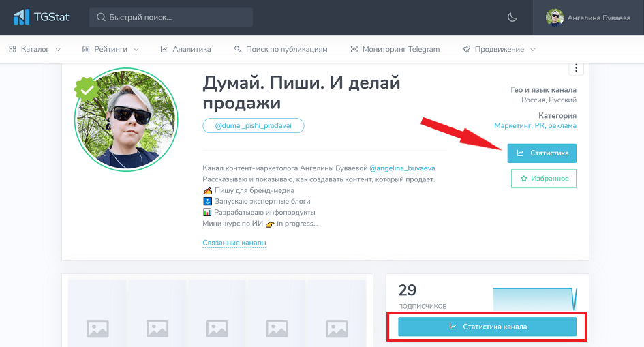Click the Поиск по публикациям search icon

tap(237, 49)
